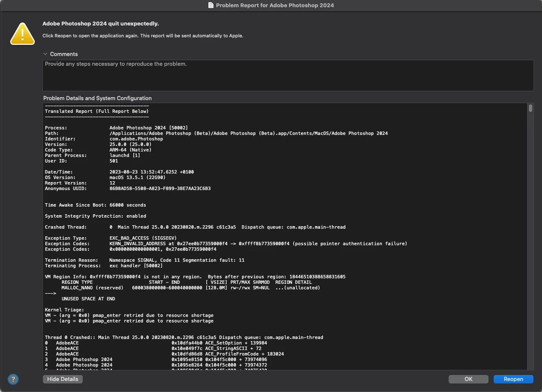The width and height of the screenshot is (542, 392).
Task: Click 'Time Awake Since Boot: 66000 seconds'
Action: click(95, 205)
